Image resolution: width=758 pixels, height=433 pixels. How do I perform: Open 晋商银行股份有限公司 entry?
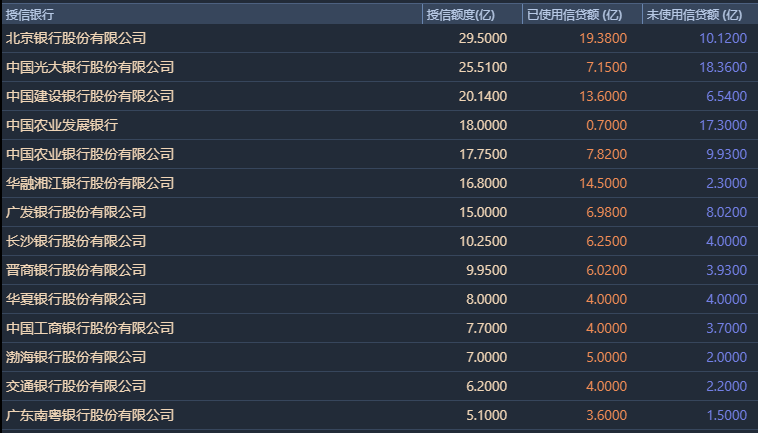coord(76,270)
